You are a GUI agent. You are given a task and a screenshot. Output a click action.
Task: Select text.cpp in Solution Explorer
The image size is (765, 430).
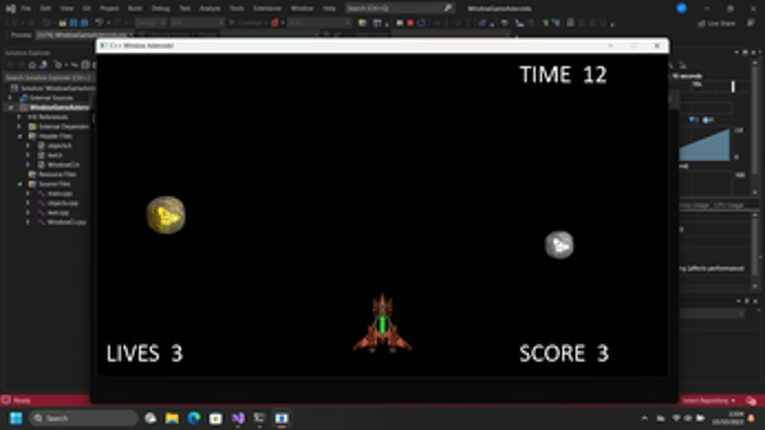pyautogui.click(x=58, y=213)
